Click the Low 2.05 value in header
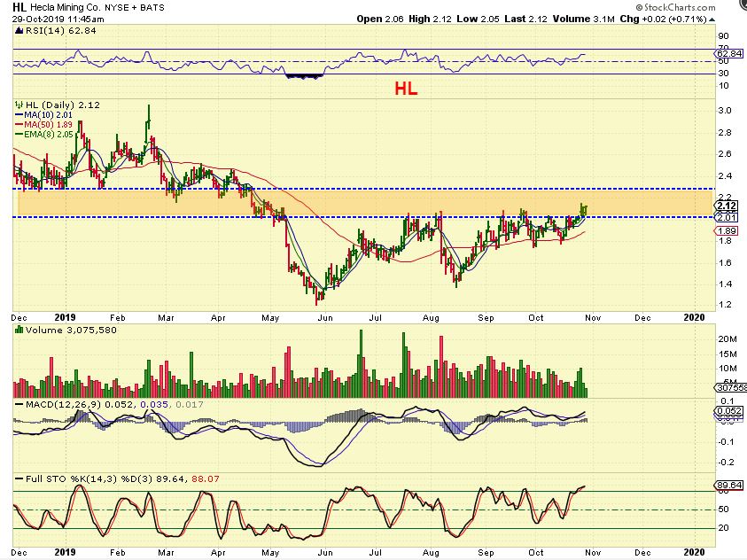 (x=478, y=19)
